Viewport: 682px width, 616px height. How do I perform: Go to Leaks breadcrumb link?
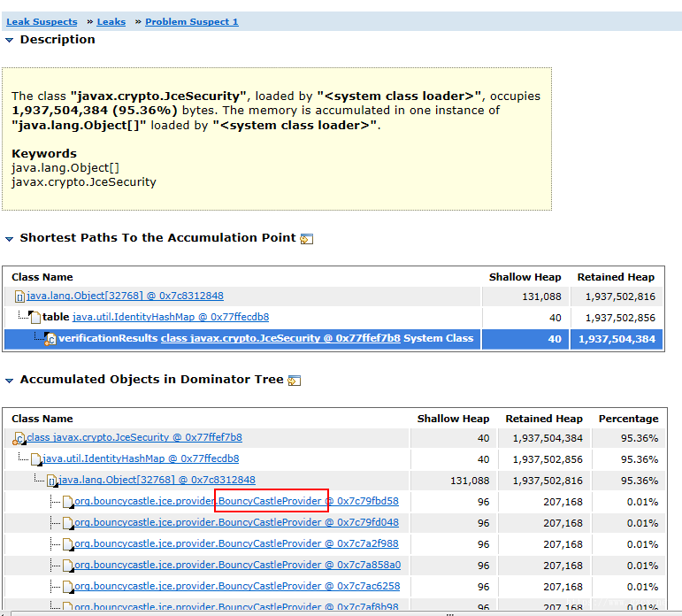(111, 22)
